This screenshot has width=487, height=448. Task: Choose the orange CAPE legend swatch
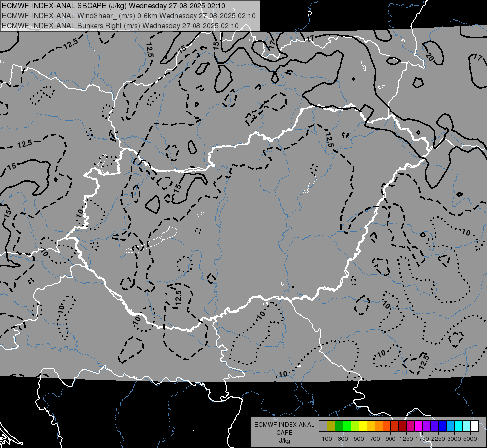pos(379,426)
